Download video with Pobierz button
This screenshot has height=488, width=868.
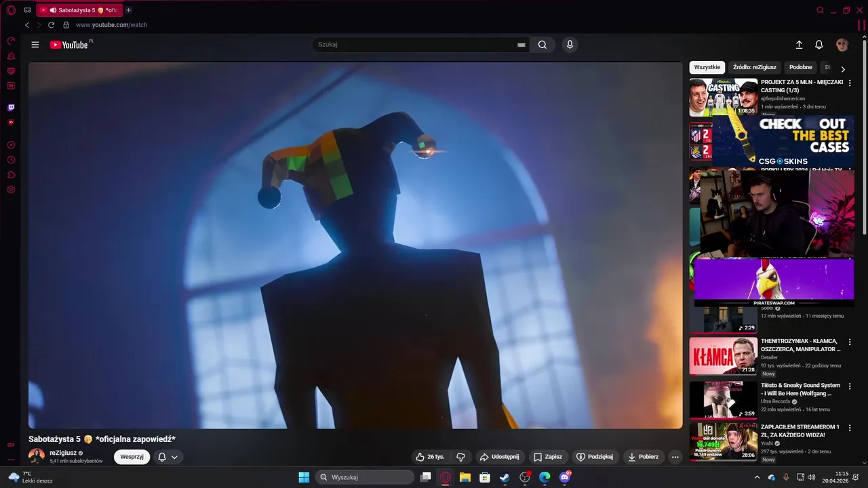click(x=644, y=457)
